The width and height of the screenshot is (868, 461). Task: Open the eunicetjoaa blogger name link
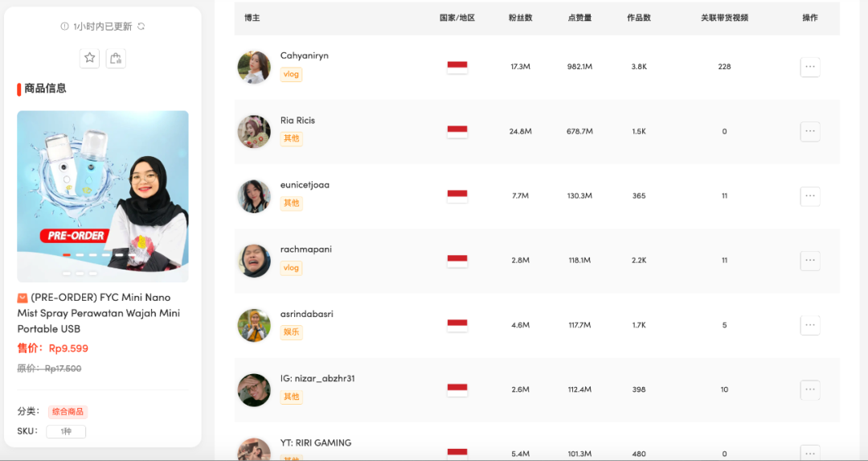coord(305,185)
